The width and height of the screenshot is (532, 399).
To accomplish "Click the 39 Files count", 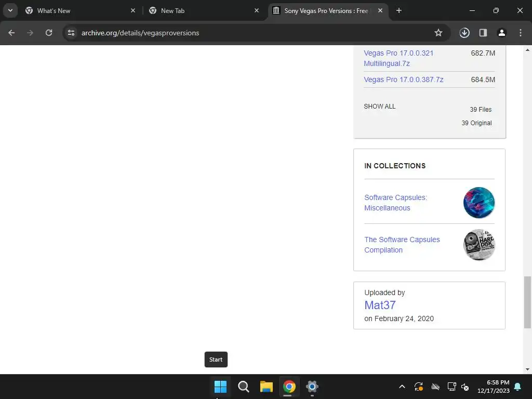I will pos(481,110).
